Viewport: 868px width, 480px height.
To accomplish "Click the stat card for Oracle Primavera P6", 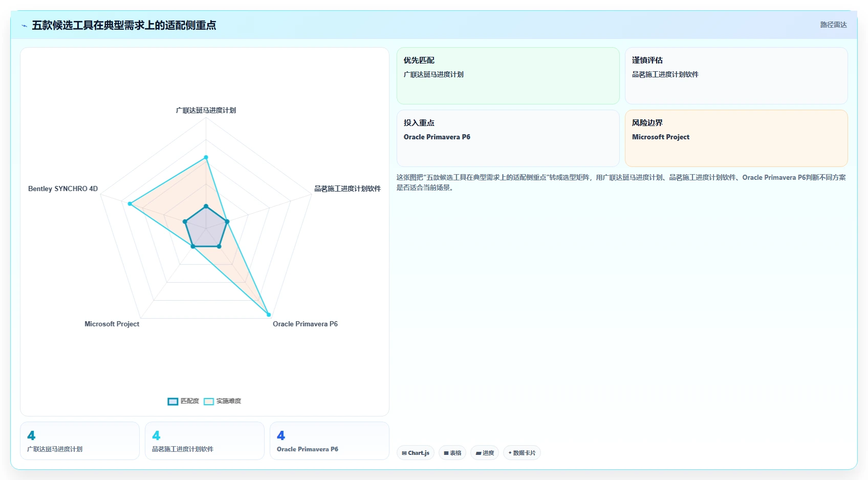I will 330,441.
